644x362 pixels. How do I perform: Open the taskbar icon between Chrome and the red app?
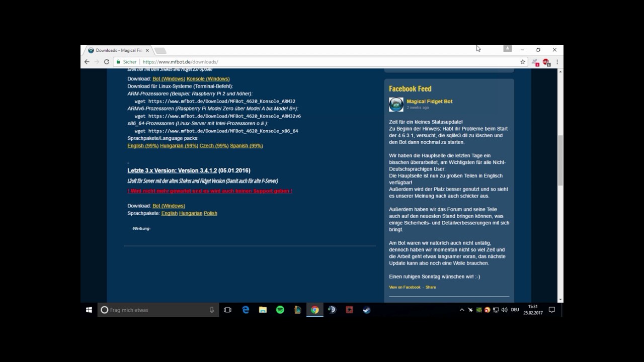tap(332, 310)
